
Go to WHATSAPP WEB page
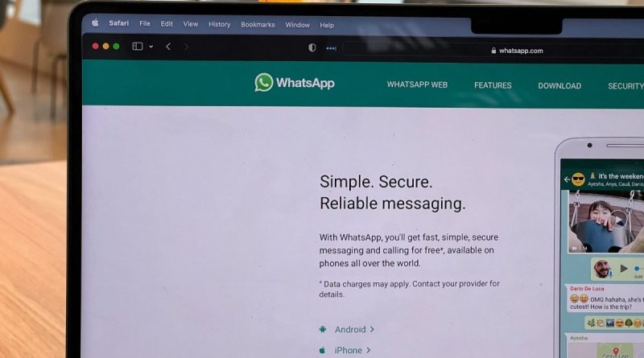(417, 84)
